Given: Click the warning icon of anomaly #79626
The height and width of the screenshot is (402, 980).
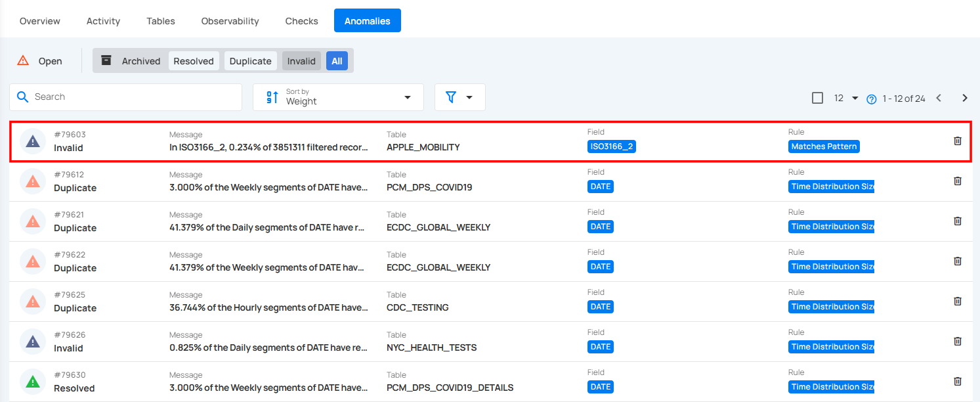Looking at the screenshot, I should tap(33, 342).
